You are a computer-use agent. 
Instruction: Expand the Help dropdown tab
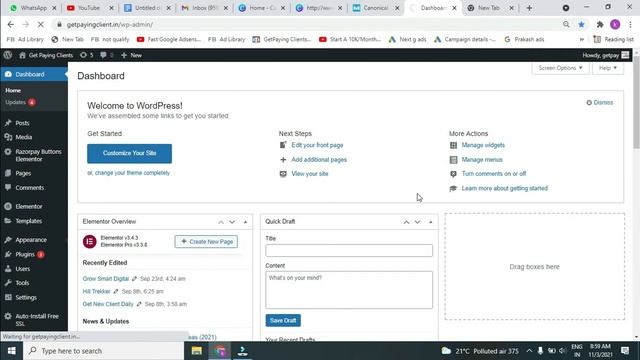608,68
